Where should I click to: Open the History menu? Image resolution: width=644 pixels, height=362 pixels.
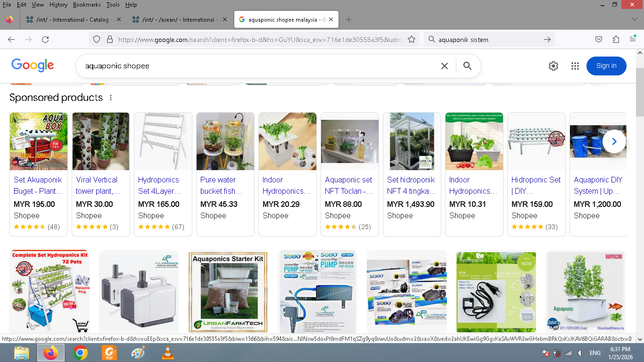58,5
